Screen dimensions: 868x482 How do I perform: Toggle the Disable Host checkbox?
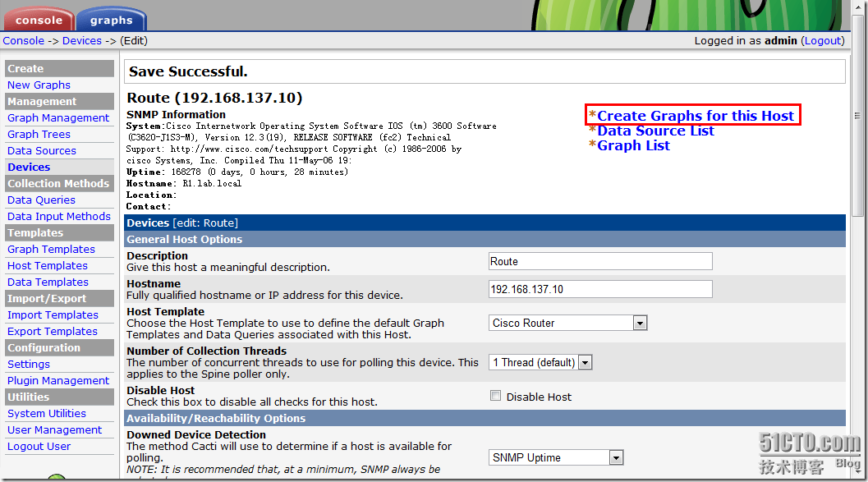coord(495,396)
